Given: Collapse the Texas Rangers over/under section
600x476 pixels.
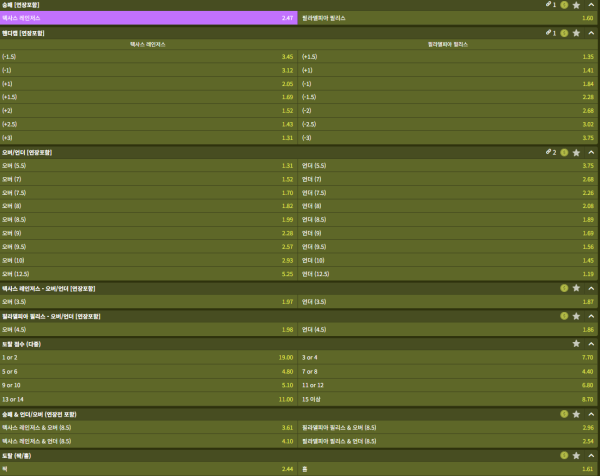Looking at the screenshot, I should [x=591, y=288].
